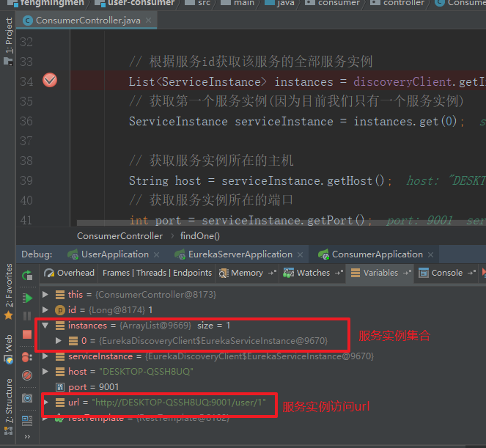486x448 pixels.
Task: Click the Rerun ConsumerApplication debug icon
Action: [27, 275]
